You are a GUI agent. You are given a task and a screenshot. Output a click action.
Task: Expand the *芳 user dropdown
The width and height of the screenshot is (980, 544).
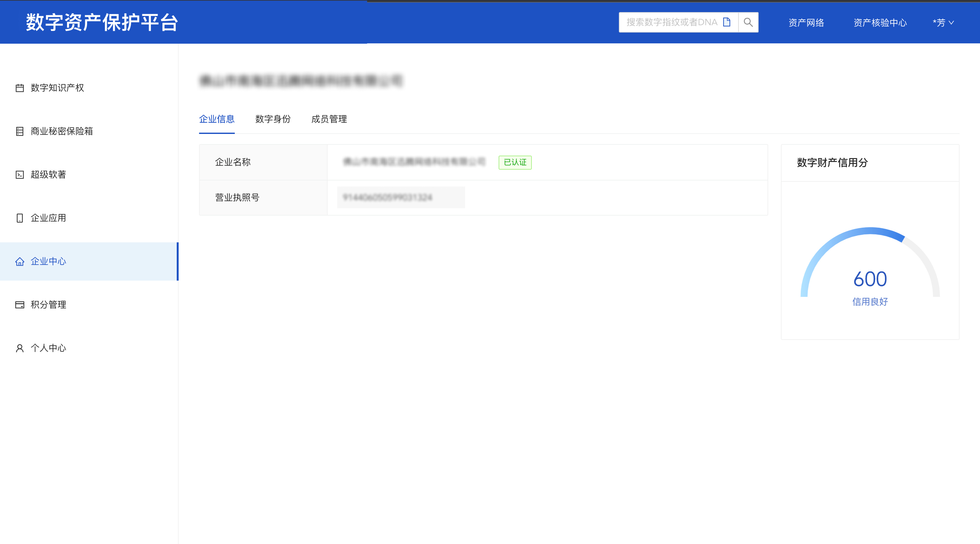pyautogui.click(x=943, y=23)
